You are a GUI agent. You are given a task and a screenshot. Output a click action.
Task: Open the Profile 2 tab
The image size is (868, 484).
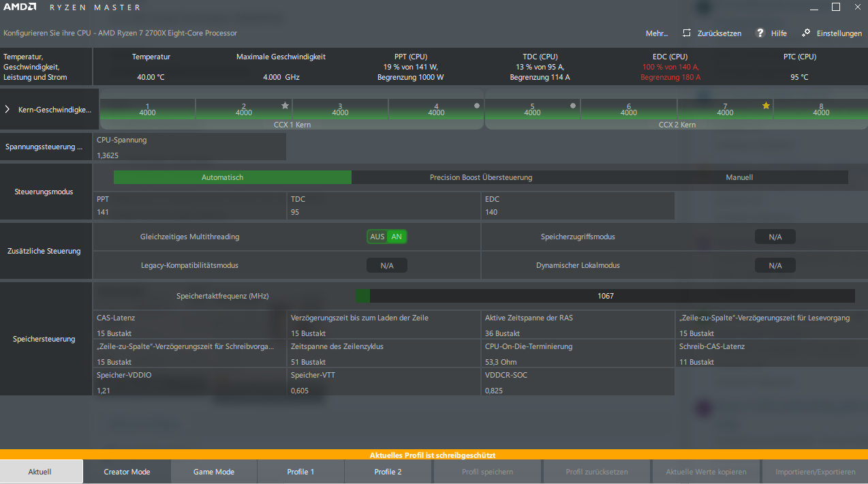pos(388,472)
